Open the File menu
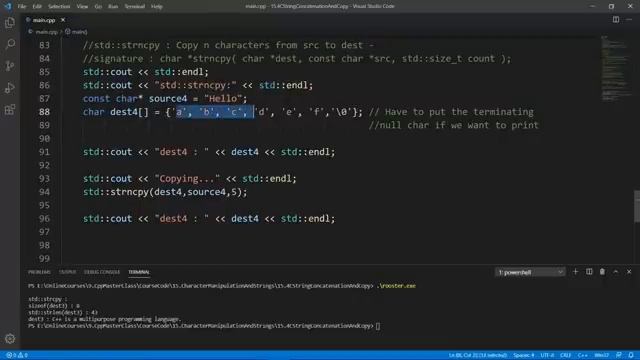The height and width of the screenshot is (360, 640). coord(22,7)
